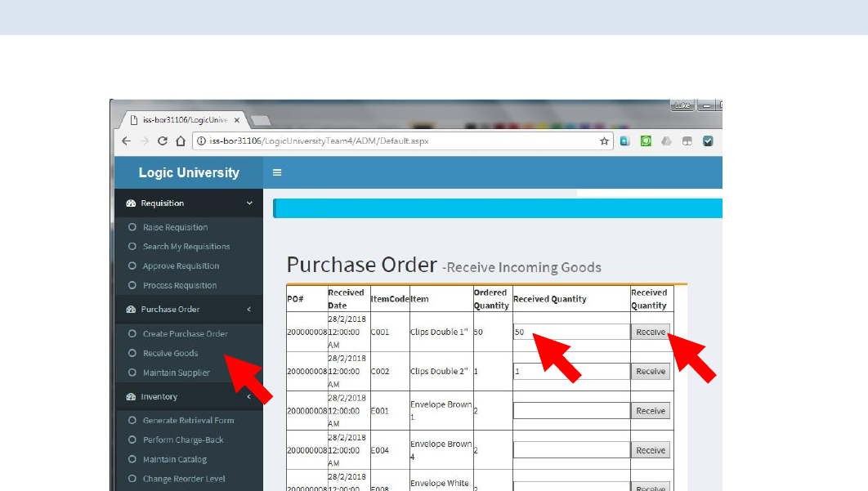Close the iss-bor31106 browser tab
The width and height of the screenshot is (868, 491).
click(237, 120)
